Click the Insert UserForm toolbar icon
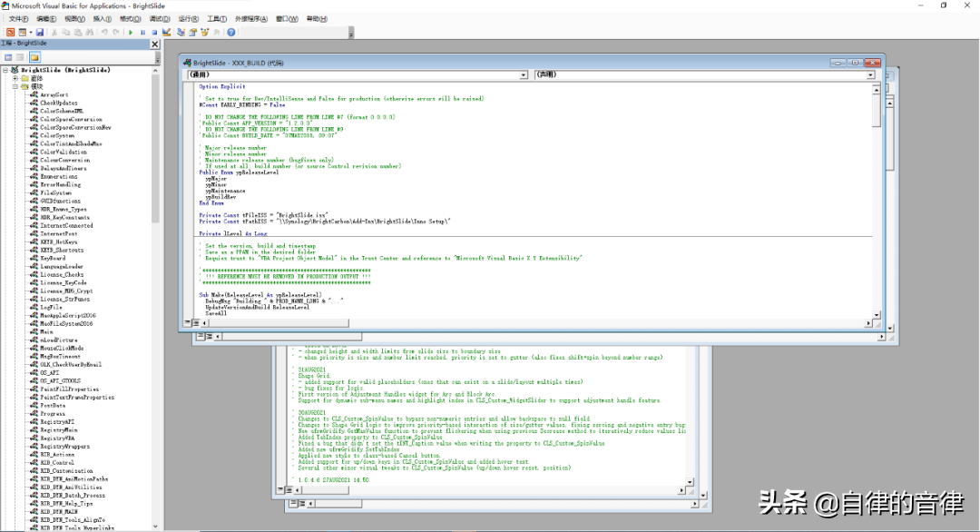 [x=22, y=33]
